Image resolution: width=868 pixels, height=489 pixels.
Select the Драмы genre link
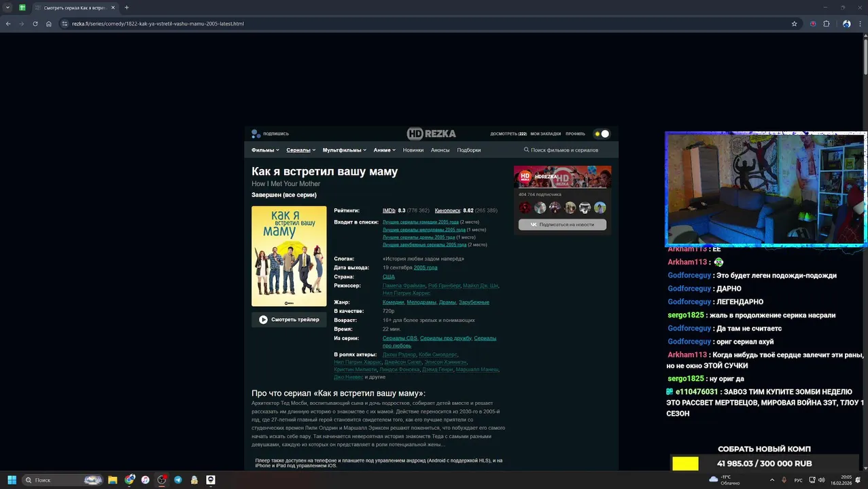coord(447,302)
